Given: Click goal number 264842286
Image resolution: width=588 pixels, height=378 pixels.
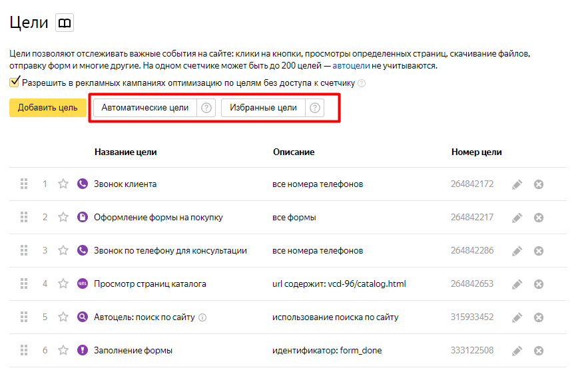Looking at the screenshot, I should point(472,250).
